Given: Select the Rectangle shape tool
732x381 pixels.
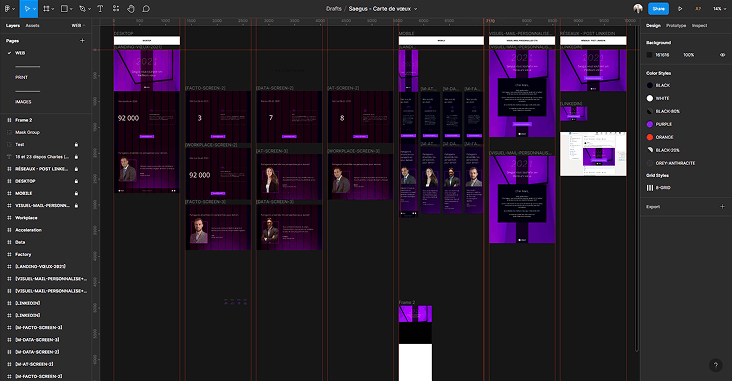Looking at the screenshot, I should click(x=64, y=9).
